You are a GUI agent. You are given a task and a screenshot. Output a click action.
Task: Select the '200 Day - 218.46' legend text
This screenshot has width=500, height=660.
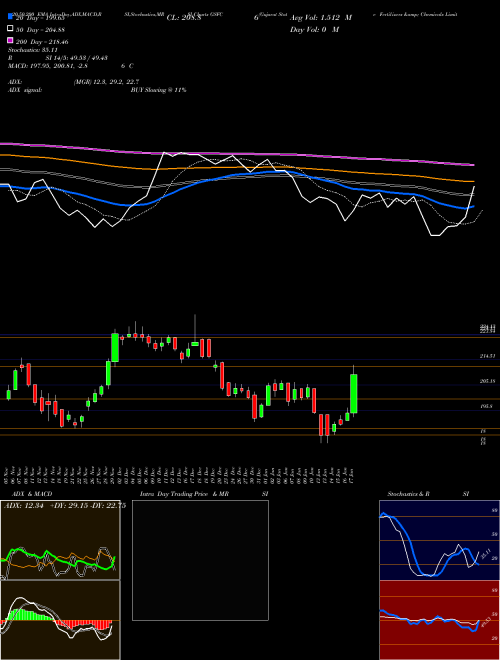tap(42, 42)
